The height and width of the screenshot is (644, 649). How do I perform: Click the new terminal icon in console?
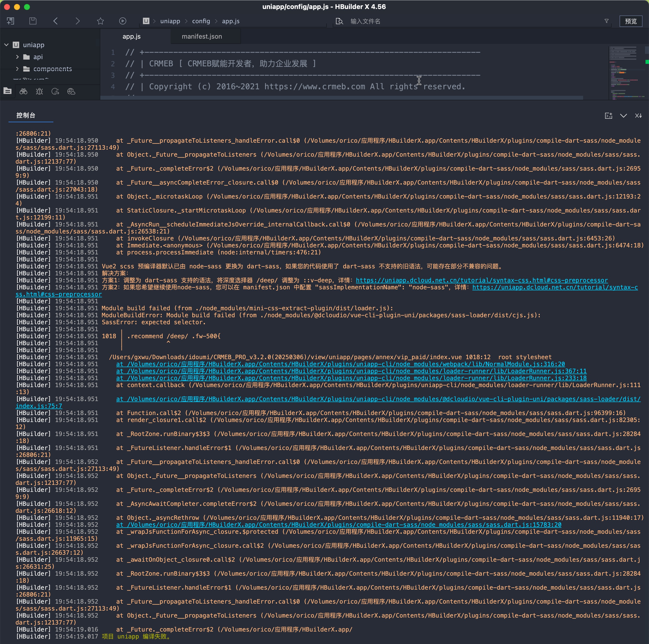(x=608, y=115)
